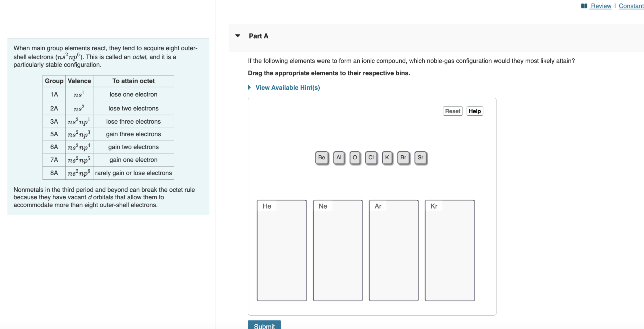Image resolution: width=644 pixels, height=329 pixels.
Task: Click the '1A' group cell
Action: (x=54, y=95)
